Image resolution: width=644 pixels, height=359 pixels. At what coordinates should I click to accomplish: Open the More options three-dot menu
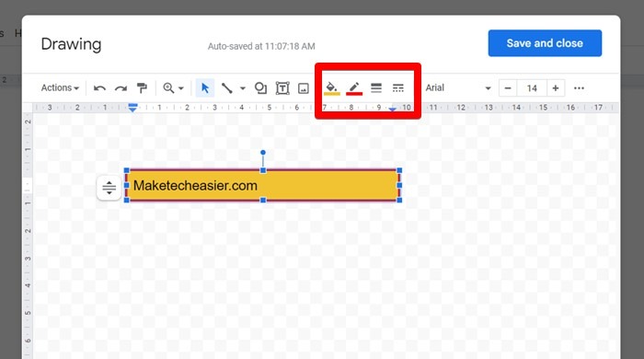coord(579,87)
